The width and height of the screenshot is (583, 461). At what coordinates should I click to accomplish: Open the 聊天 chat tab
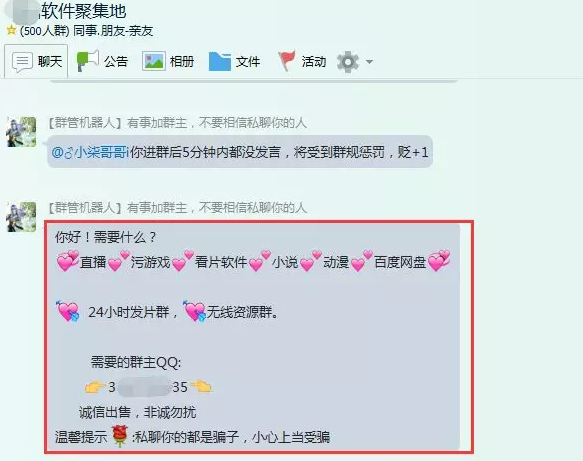click(x=36, y=61)
